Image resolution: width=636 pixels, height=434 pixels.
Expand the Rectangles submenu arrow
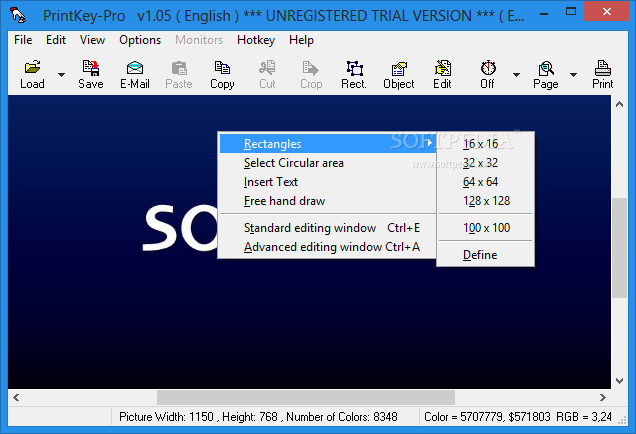click(430, 143)
